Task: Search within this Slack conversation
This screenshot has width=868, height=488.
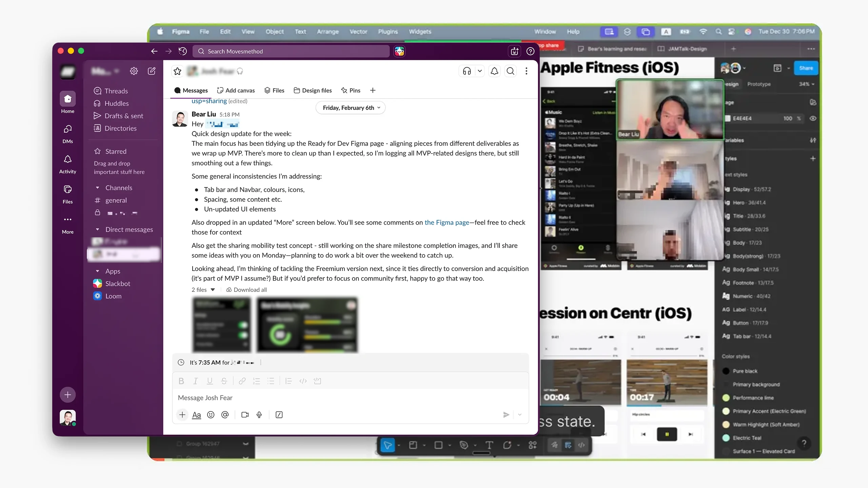Action: (510, 71)
